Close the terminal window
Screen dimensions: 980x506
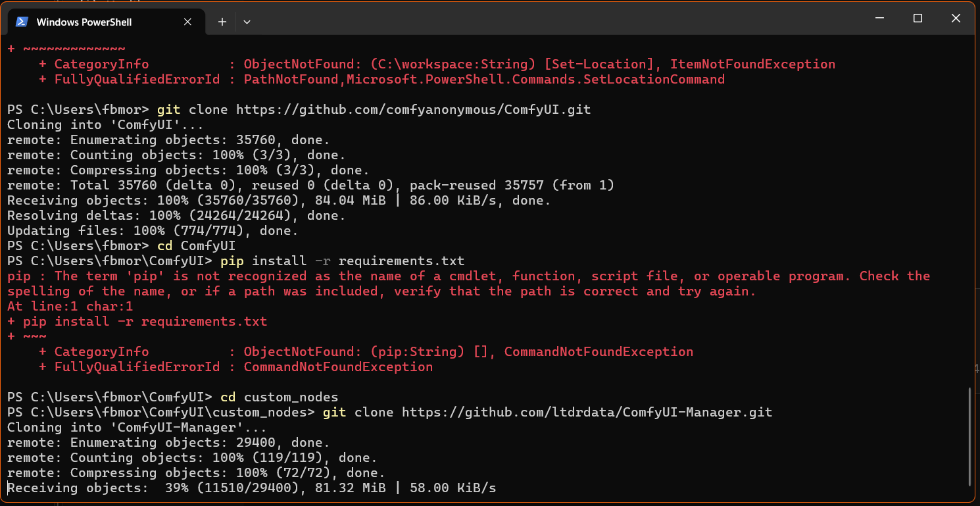coord(956,18)
